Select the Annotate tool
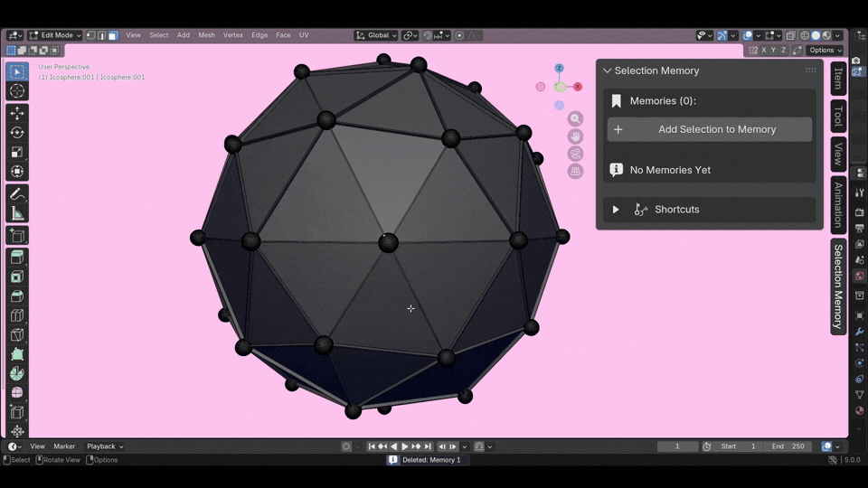This screenshot has height=488, width=868. (17, 194)
